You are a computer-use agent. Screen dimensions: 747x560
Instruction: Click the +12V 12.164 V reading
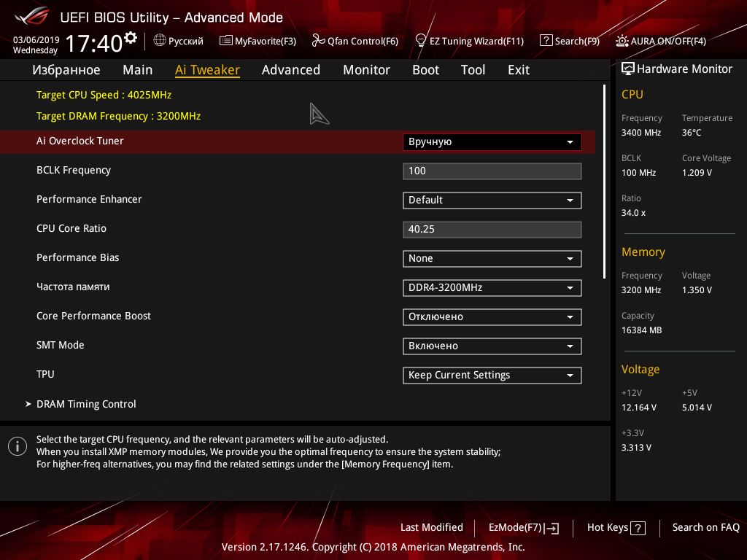(639, 407)
